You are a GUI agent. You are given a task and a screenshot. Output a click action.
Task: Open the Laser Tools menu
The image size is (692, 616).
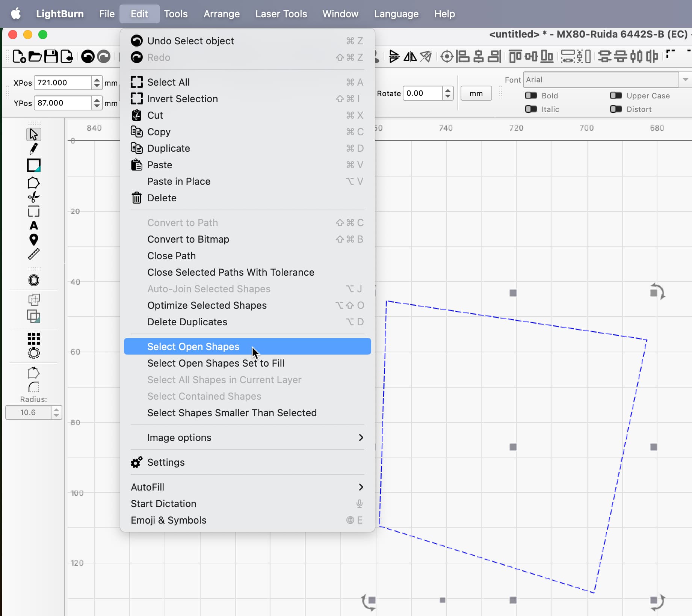point(281,14)
